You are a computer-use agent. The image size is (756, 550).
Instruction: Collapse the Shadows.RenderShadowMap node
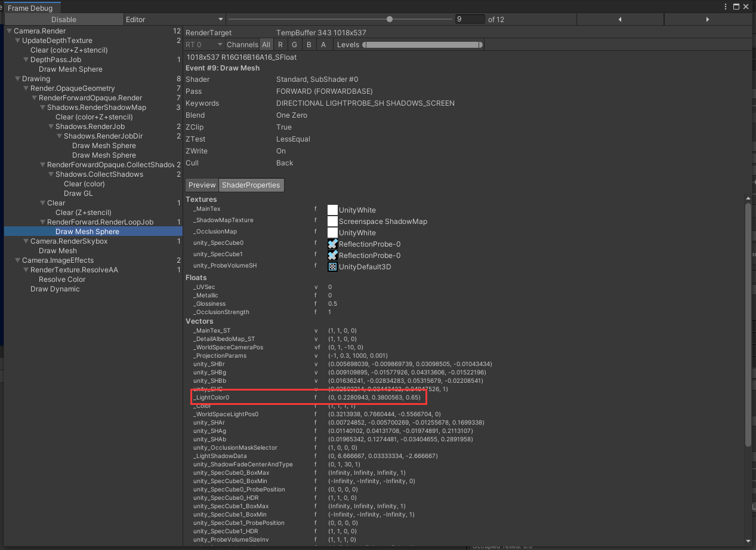[x=42, y=107]
